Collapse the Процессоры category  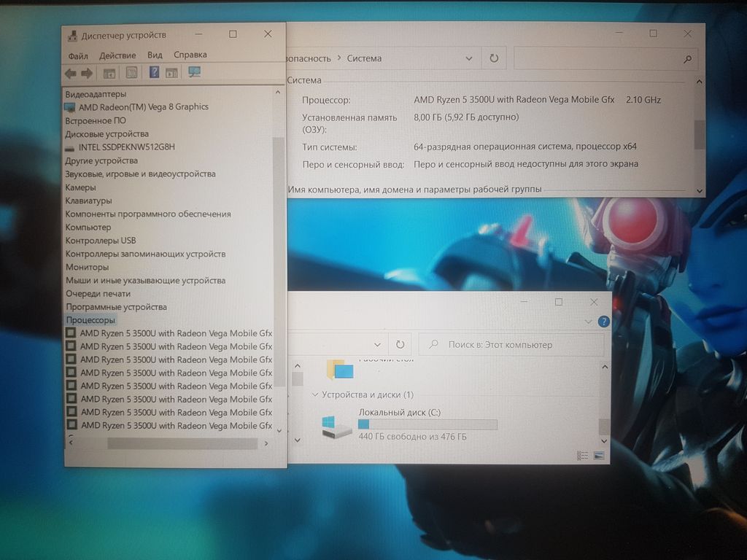click(90, 320)
